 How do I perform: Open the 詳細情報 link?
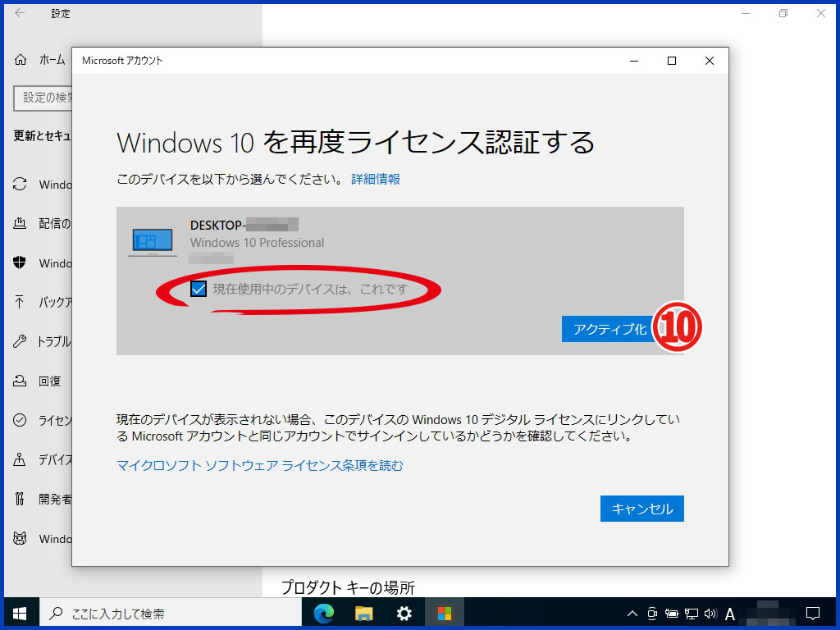click(x=376, y=179)
